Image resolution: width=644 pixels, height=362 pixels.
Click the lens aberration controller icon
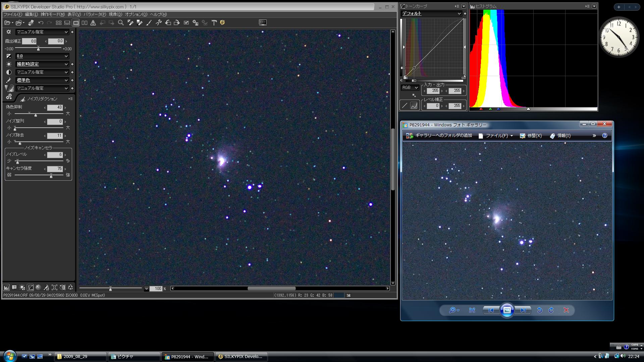click(54, 288)
